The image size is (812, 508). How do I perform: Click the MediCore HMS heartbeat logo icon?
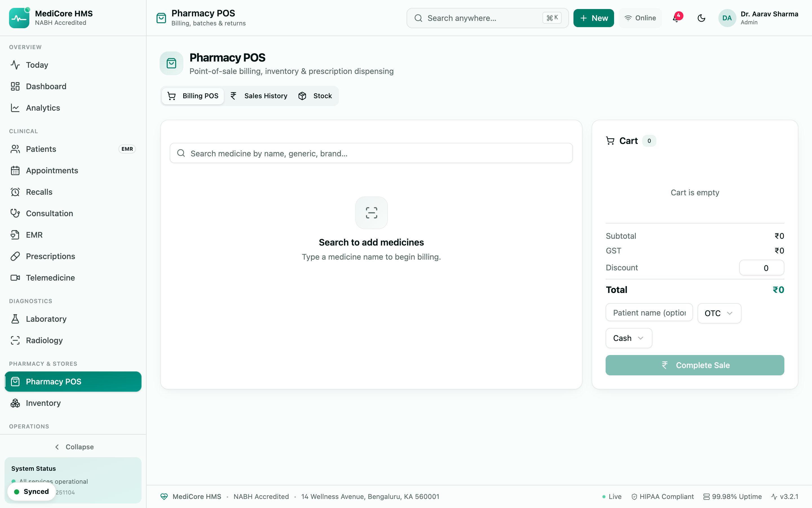(19, 18)
